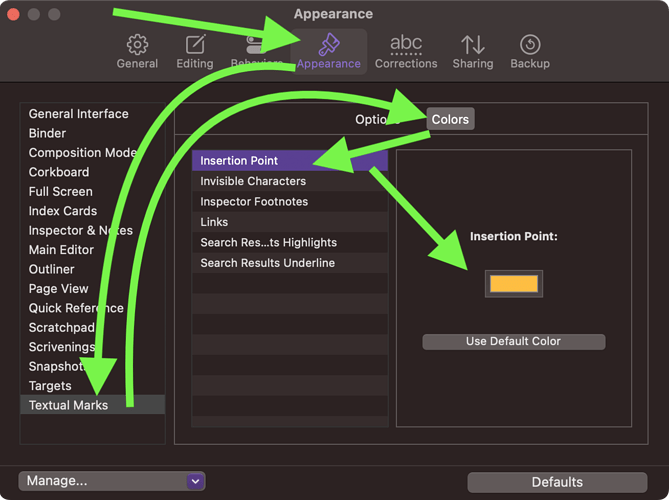Screen dimensions: 669x500
Task: Select the Appearance paintbrush tab
Action: 329,51
